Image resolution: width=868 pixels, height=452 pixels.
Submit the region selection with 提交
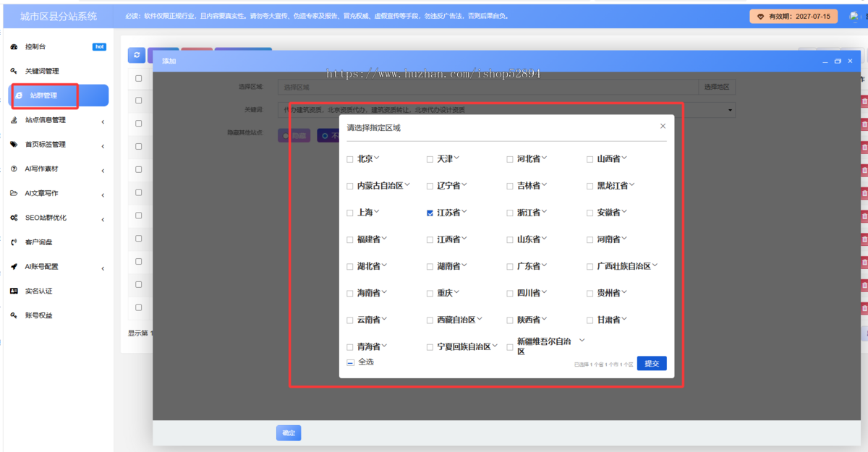pos(652,363)
